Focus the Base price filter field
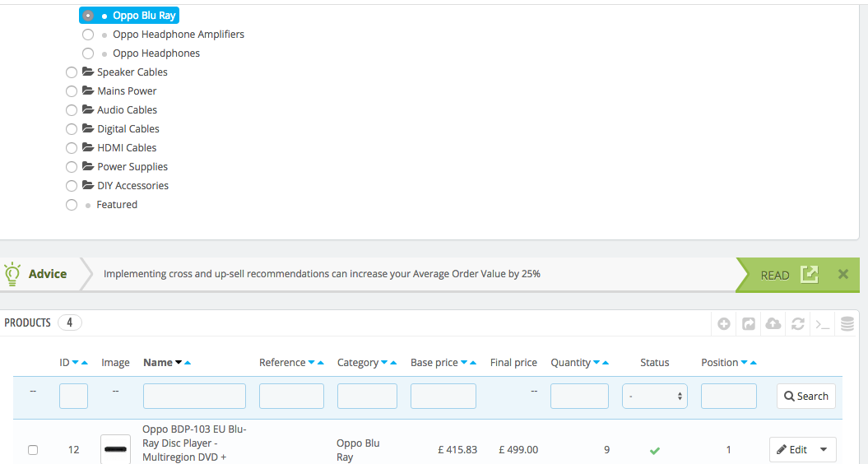868x464 pixels. click(x=443, y=396)
